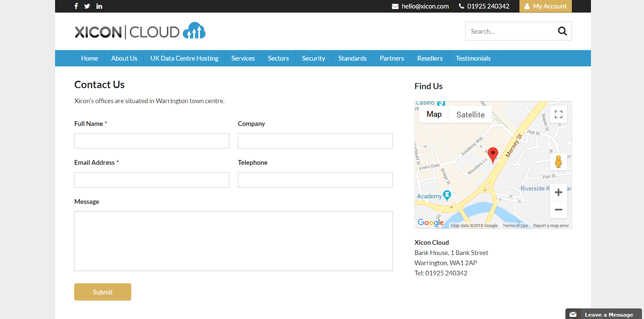Click the 'Bank House, 1 Bank Street' text
Viewport: 644px width, 319px height.
[451, 253]
